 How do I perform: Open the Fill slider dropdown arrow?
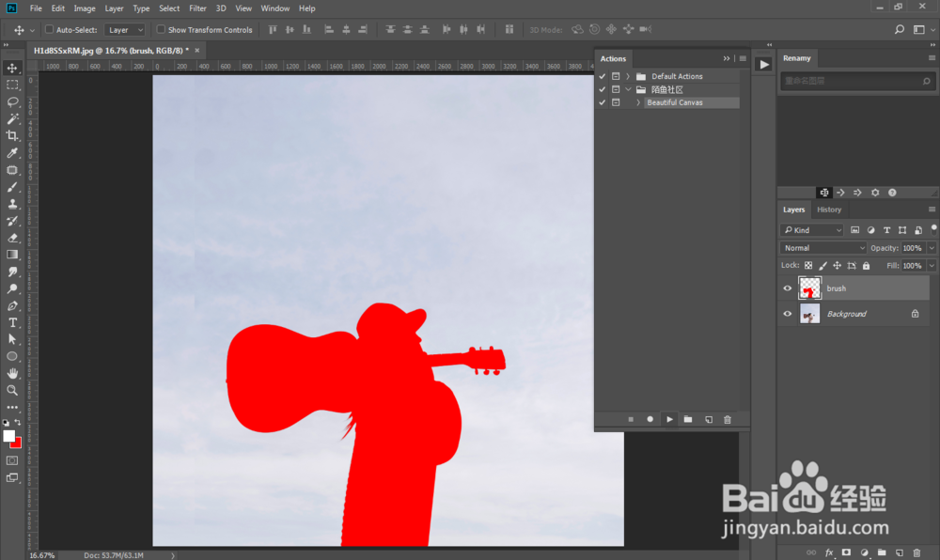pyautogui.click(x=932, y=265)
